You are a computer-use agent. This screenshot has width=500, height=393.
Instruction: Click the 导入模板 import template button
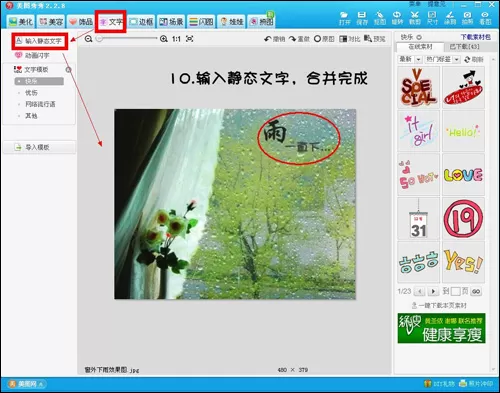coord(39,147)
